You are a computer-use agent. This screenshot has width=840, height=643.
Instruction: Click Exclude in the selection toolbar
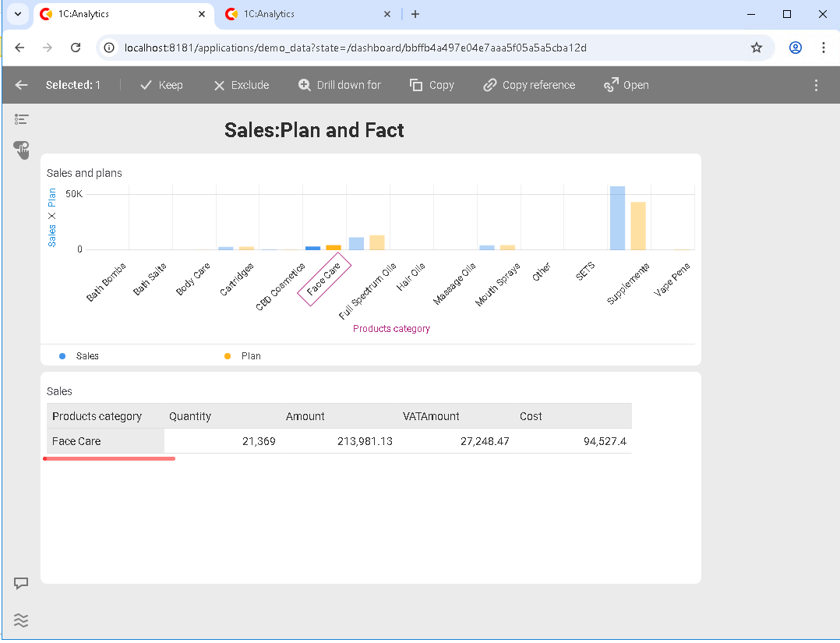click(x=242, y=85)
